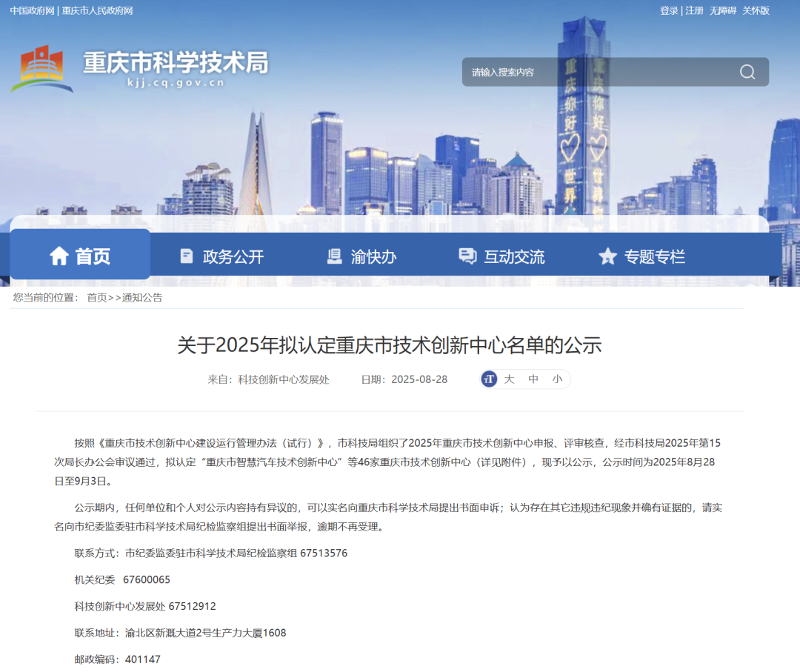
Task: Click the document icon beside 政务公开
Action: pyautogui.click(x=187, y=256)
